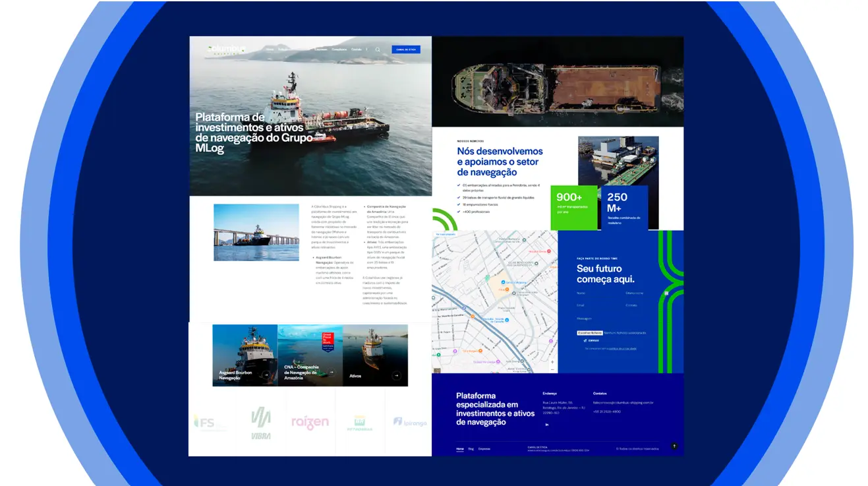
Task: Click the Ver mapa ampliado map link
Action: click(445, 234)
